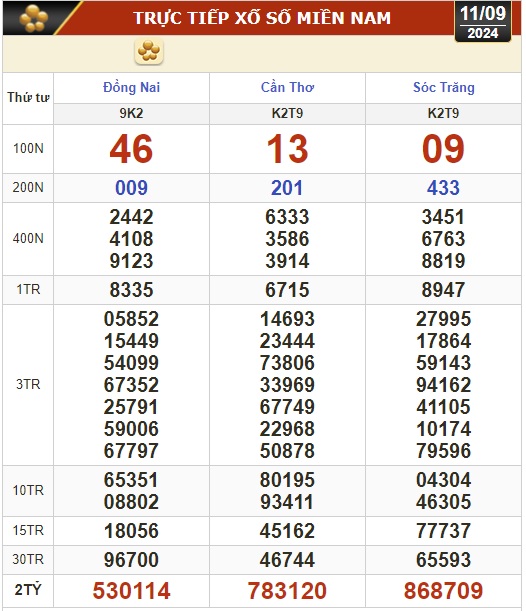The image size is (526, 611).
Task: Click the 10TR prize label
Action: pos(28,490)
